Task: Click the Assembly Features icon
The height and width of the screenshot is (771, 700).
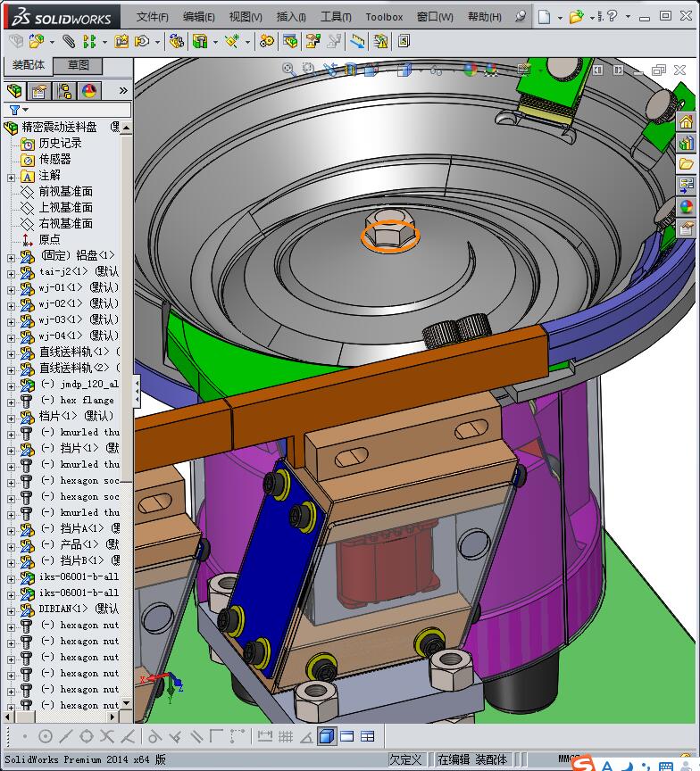Action: pos(200,41)
